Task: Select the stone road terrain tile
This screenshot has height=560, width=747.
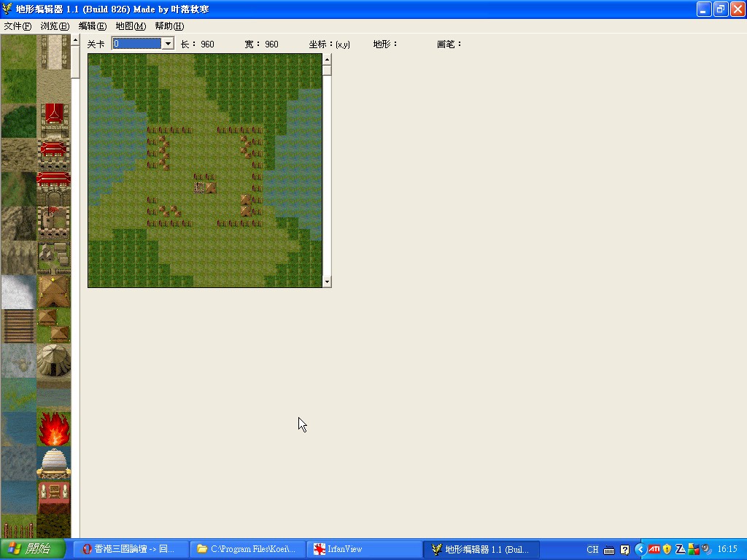Action: (53, 52)
